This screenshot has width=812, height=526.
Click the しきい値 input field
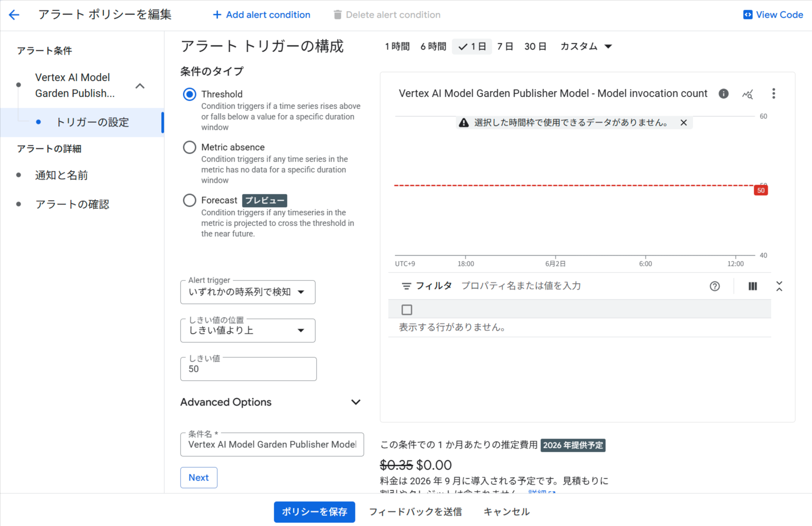click(x=248, y=369)
